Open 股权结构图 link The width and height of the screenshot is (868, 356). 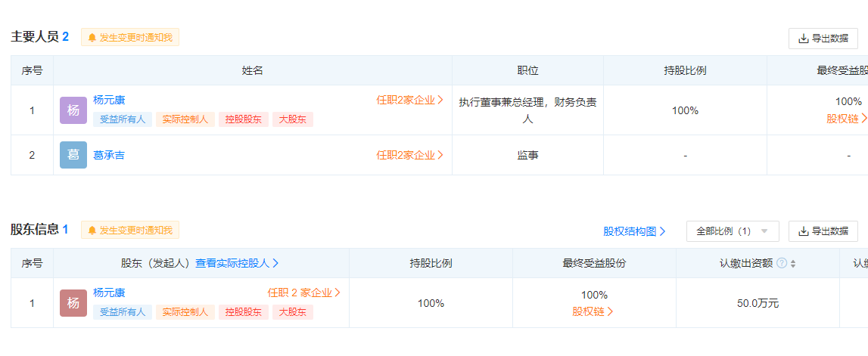point(634,231)
